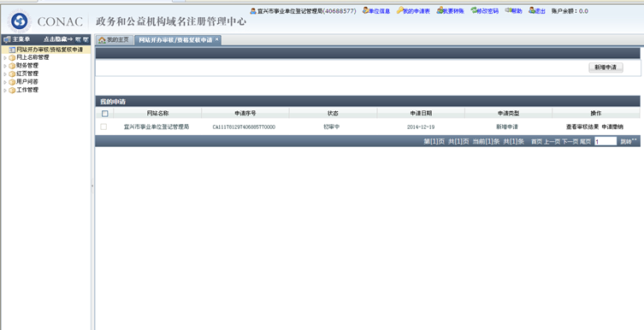
Task: Expand the 工作管理 tree node arrow
Action: [x=5, y=91]
